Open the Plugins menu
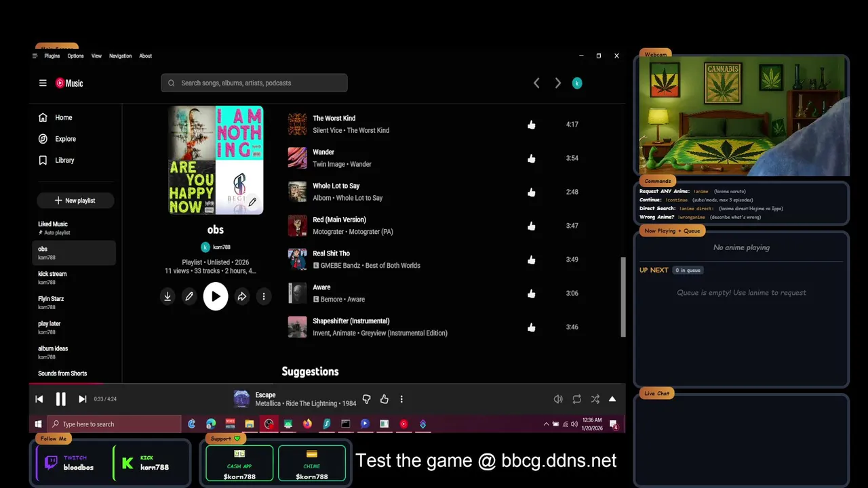 tap(52, 56)
